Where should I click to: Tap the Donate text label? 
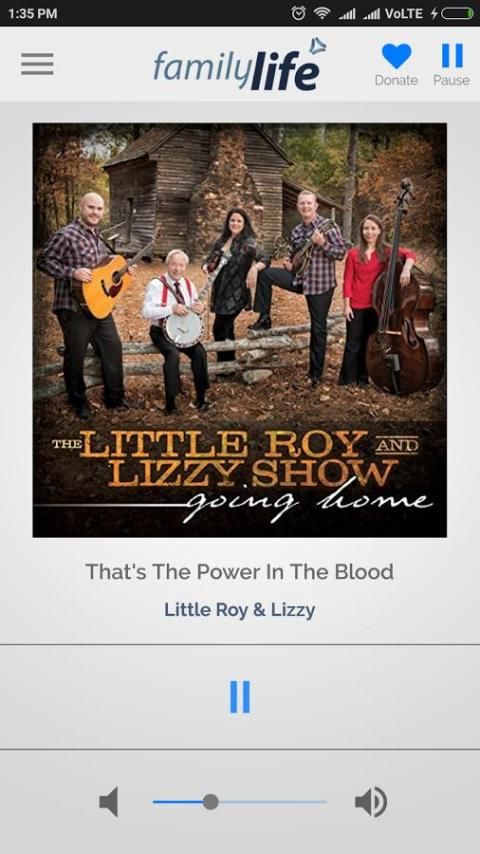pyautogui.click(x=396, y=80)
